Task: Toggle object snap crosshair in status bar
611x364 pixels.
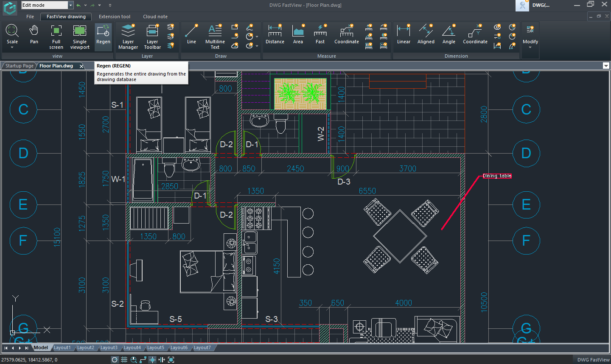Action: coord(152,360)
